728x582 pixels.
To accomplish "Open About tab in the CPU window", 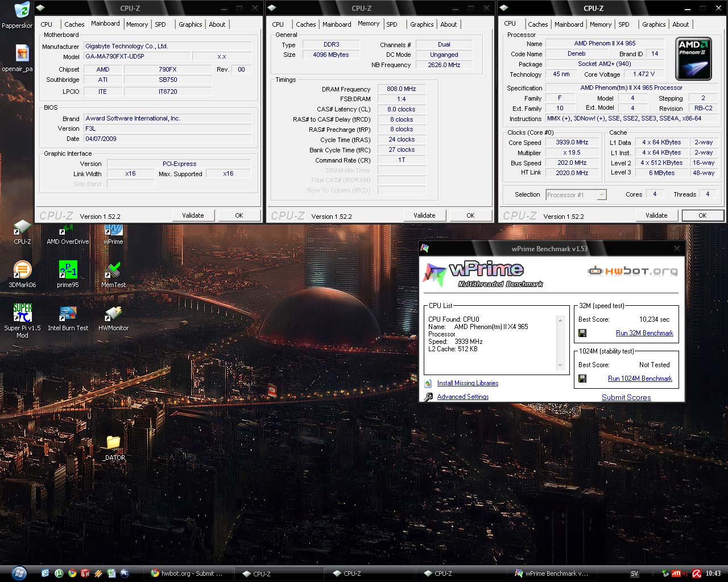I will coord(681,24).
